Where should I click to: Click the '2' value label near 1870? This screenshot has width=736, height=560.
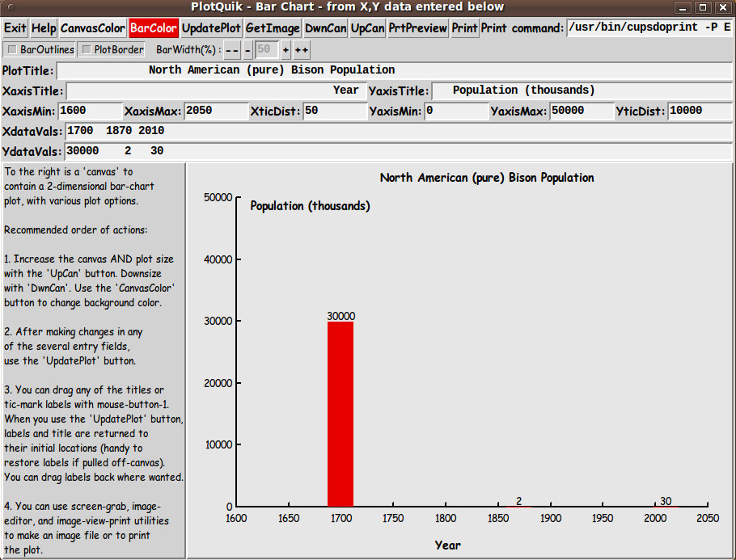tap(518, 501)
